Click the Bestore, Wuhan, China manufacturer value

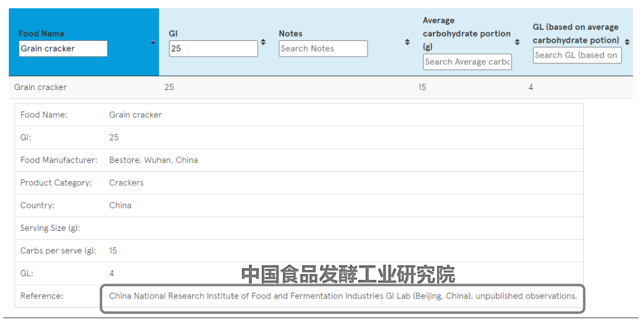click(153, 160)
